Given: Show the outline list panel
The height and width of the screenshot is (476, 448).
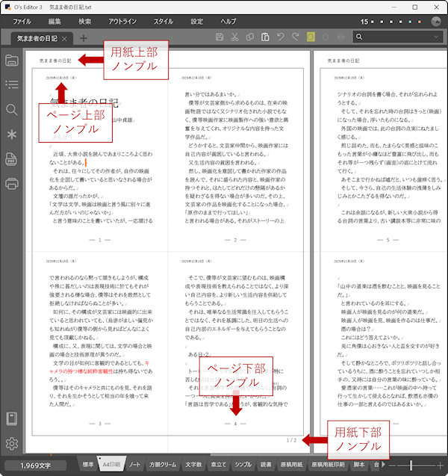Looking at the screenshot, I should point(12,84).
